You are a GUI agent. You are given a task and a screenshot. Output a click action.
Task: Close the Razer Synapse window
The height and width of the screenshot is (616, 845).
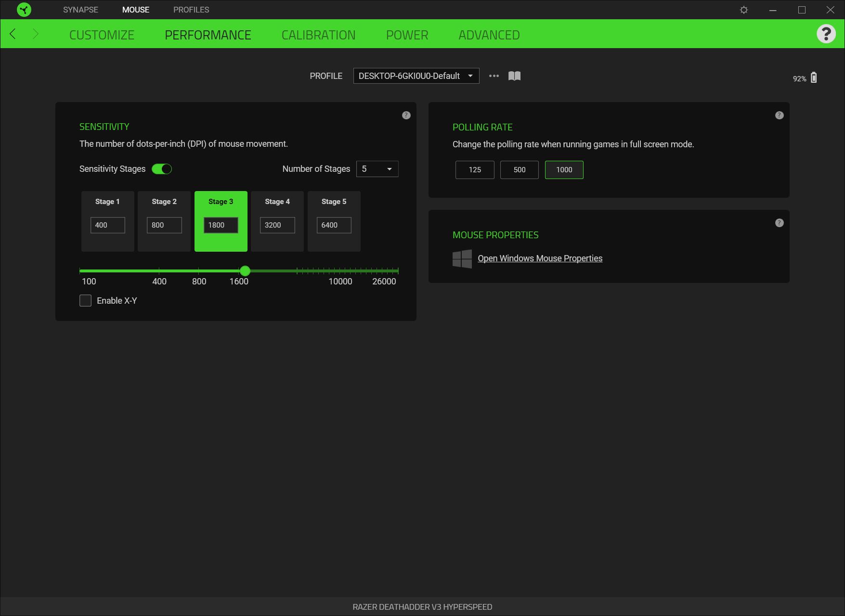pyautogui.click(x=831, y=10)
